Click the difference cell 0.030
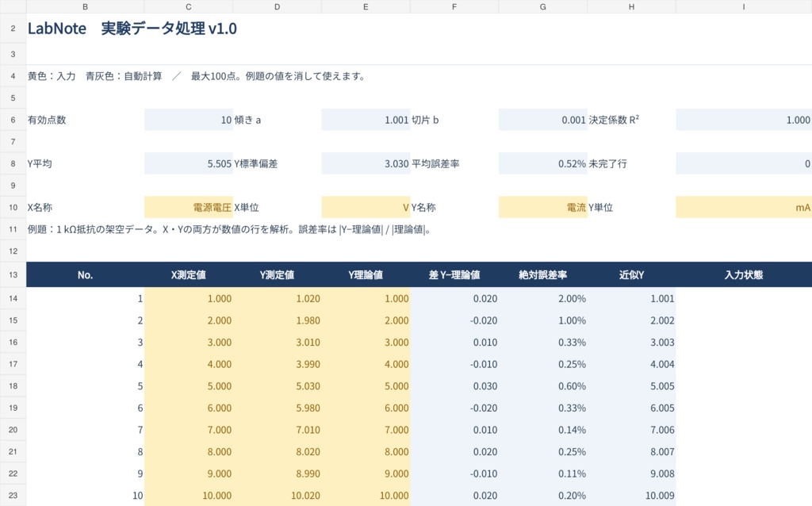Viewport: 812px width, 506px height. (x=454, y=385)
